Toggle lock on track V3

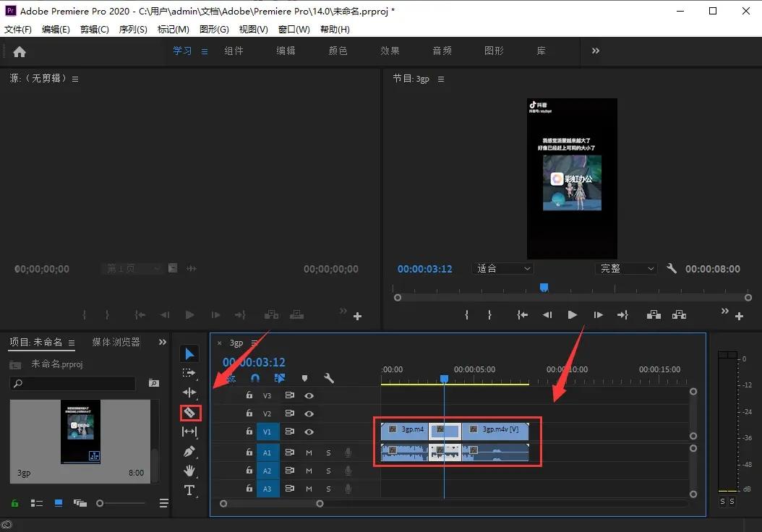point(249,395)
